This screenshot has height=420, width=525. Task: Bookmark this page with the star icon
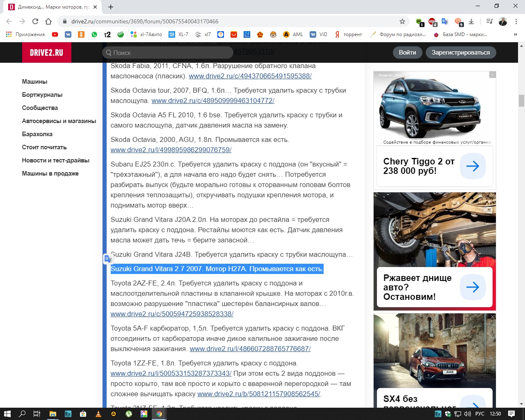tap(402, 21)
